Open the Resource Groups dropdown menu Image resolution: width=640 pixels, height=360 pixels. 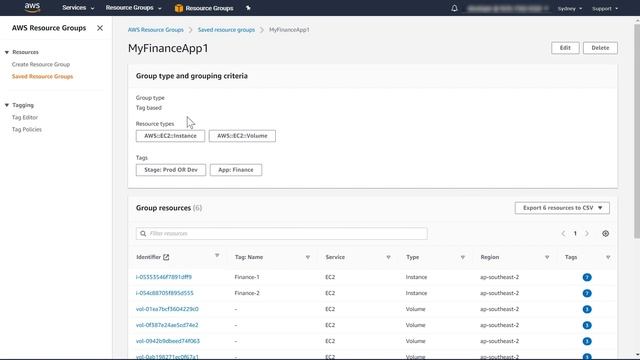133,8
